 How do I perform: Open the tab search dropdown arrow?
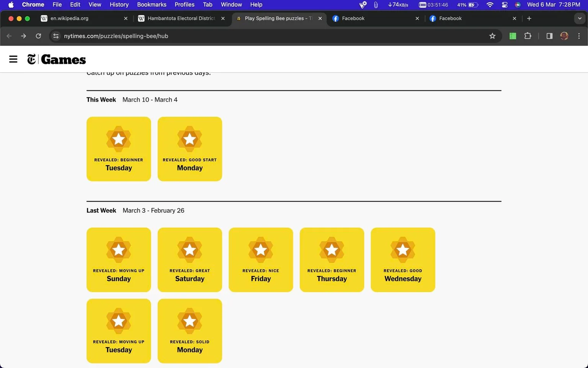[579, 18]
